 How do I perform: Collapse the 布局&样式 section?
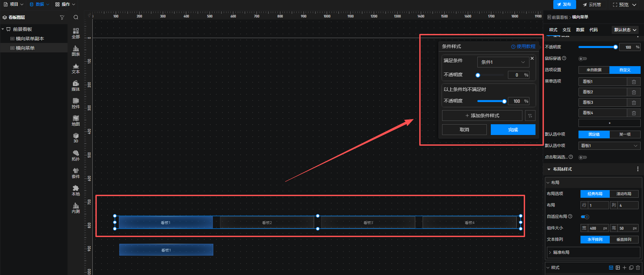[549, 169]
